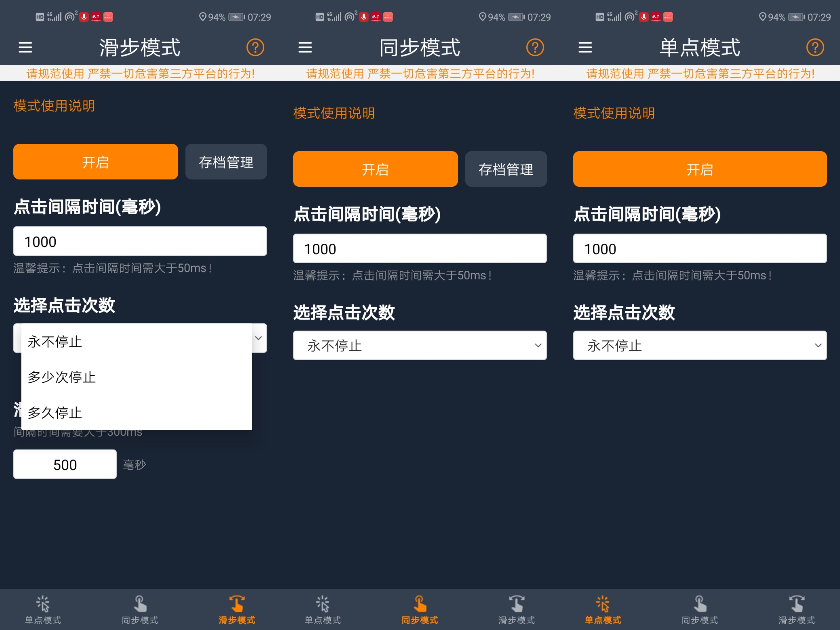Tap help icon on 滑步模式 screen

pyautogui.click(x=255, y=47)
